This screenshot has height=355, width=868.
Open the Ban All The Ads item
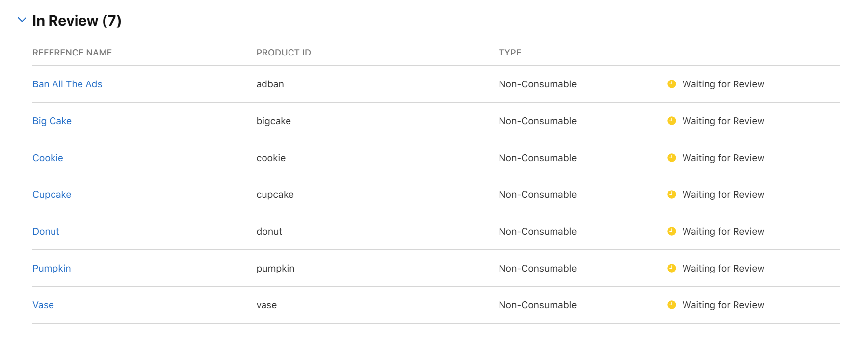point(67,84)
